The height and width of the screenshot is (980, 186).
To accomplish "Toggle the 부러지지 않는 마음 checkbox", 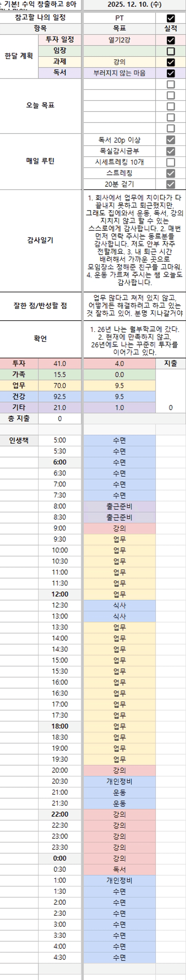I will [x=171, y=73].
